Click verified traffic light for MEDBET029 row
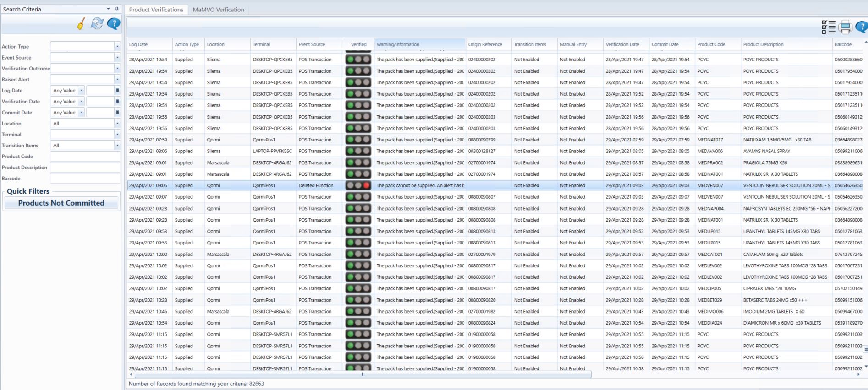The height and width of the screenshot is (390, 868). pos(358,300)
